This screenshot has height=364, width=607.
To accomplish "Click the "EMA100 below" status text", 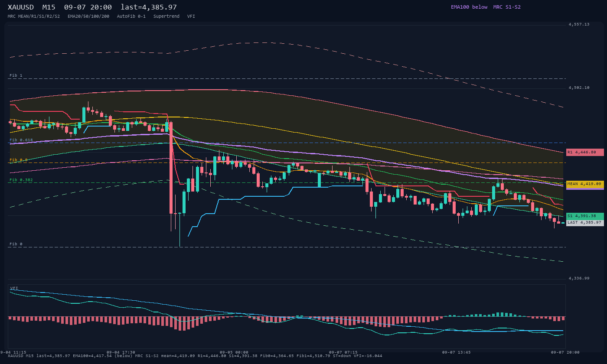I will [x=469, y=7].
